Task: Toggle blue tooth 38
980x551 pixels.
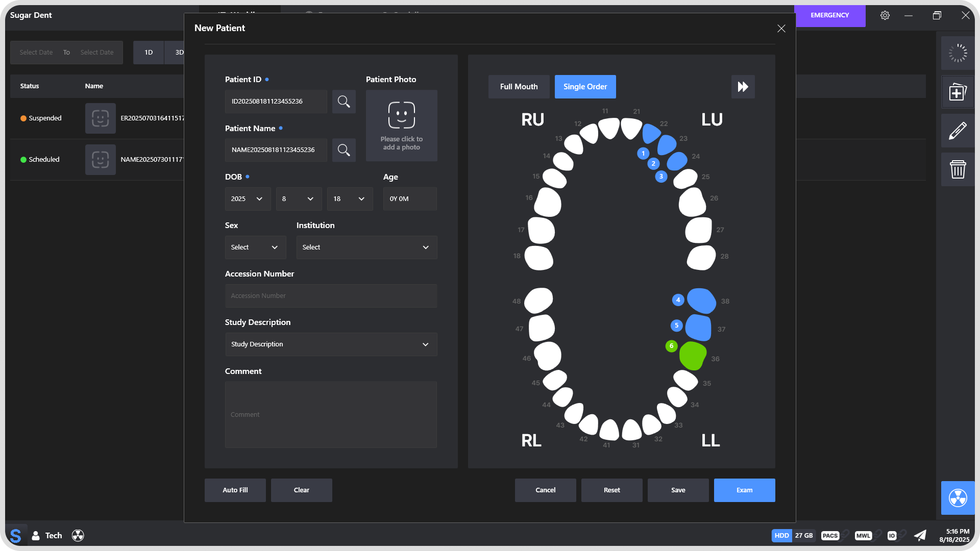Action: pos(701,300)
